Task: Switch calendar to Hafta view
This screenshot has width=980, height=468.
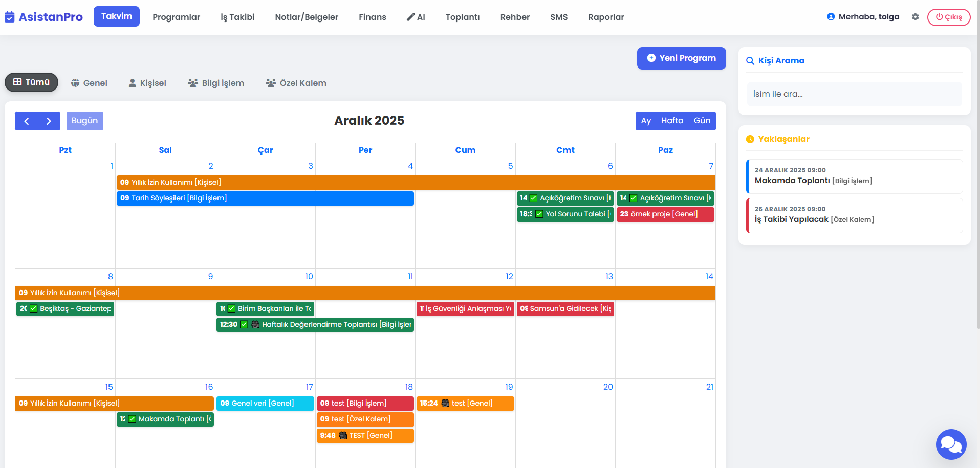Action: pyautogui.click(x=672, y=121)
